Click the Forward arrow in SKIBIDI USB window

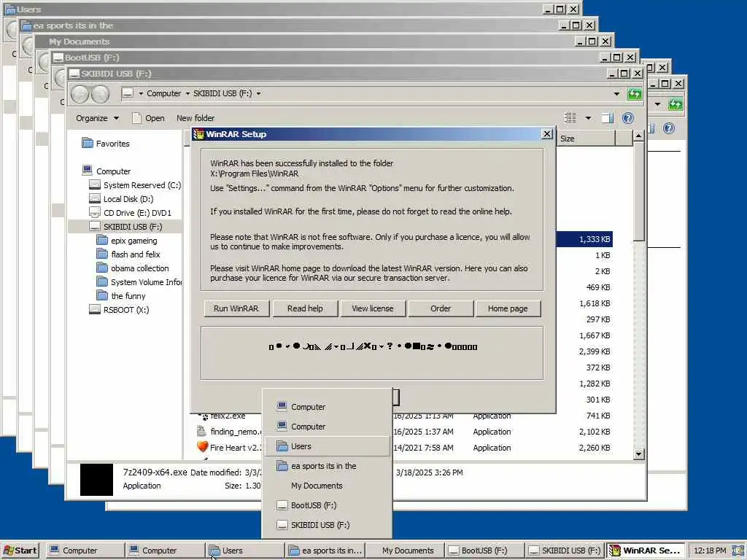pos(100,94)
